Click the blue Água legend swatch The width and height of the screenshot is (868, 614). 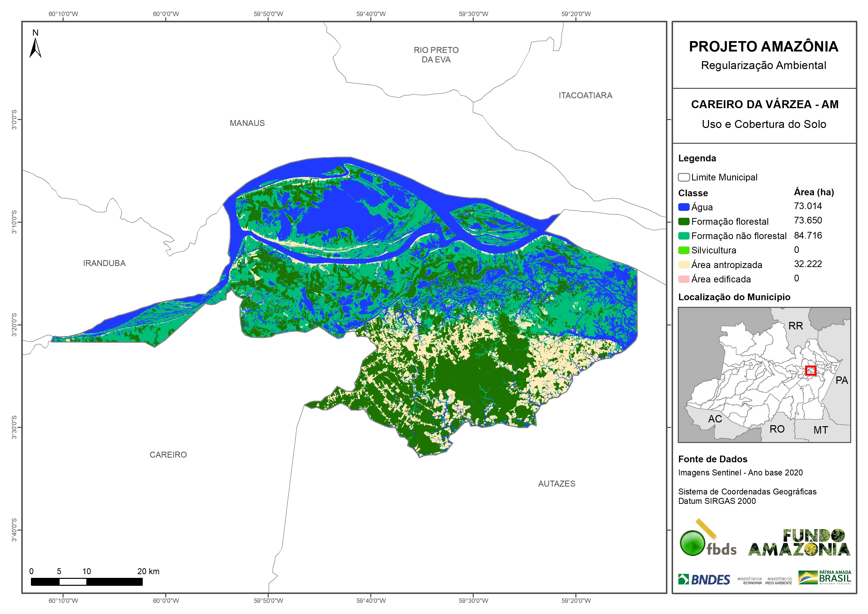pos(683,207)
